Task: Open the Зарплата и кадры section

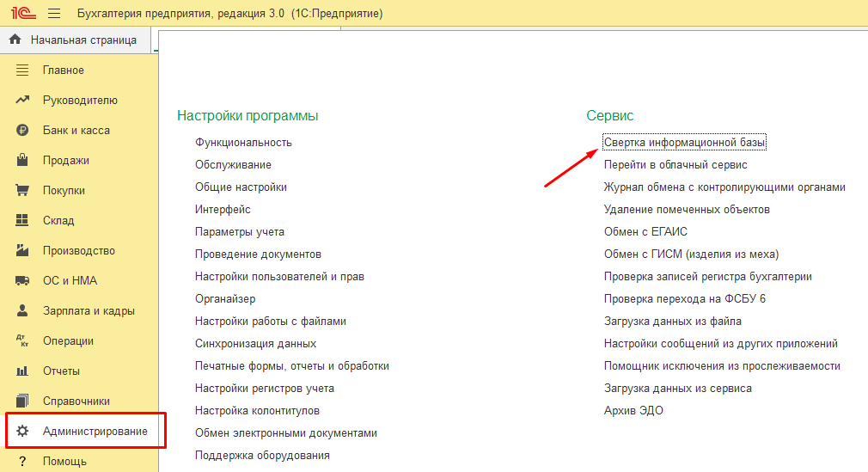Action: [x=89, y=310]
